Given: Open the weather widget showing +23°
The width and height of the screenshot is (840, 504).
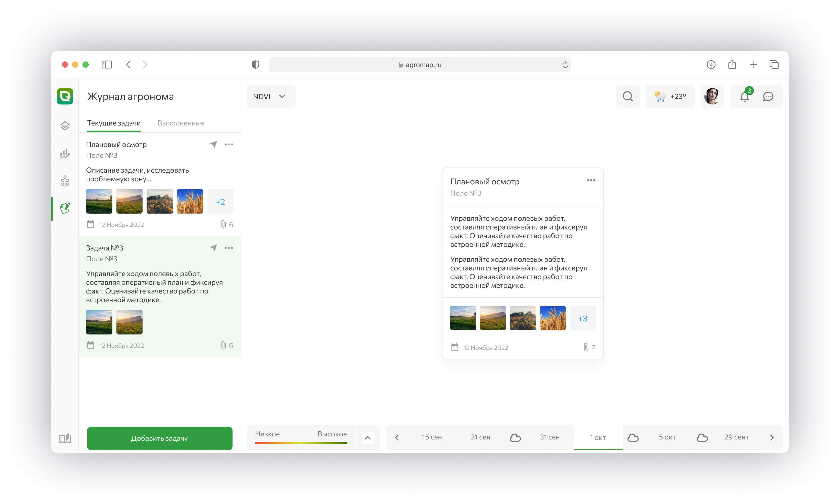Looking at the screenshot, I should [x=670, y=97].
